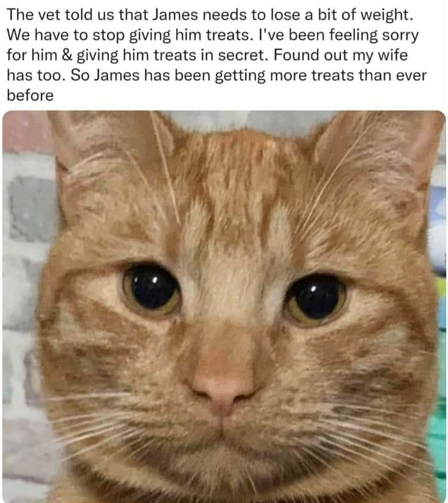Click the cat's left-side eye in the photo
The width and height of the screenshot is (448, 503).
coord(151,290)
